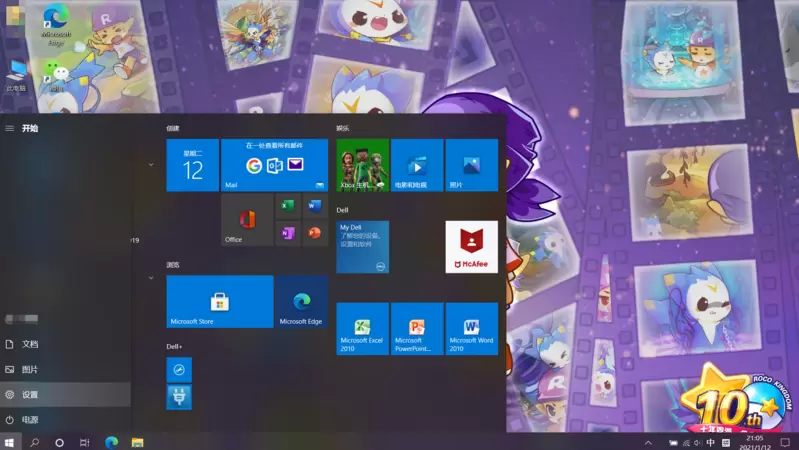Open the Dell+ power plug tile
The height and width of the screenshot is (450, 799).
tap(179, 398)
